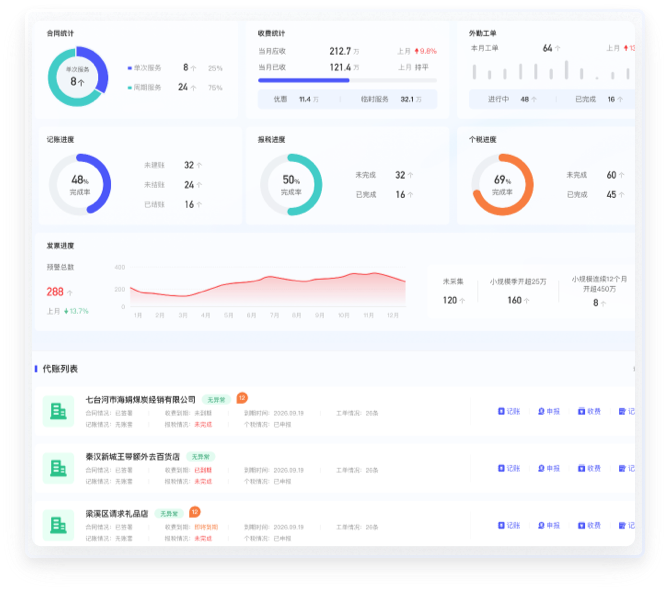Click the 已结账 16 count

(193, 205)
